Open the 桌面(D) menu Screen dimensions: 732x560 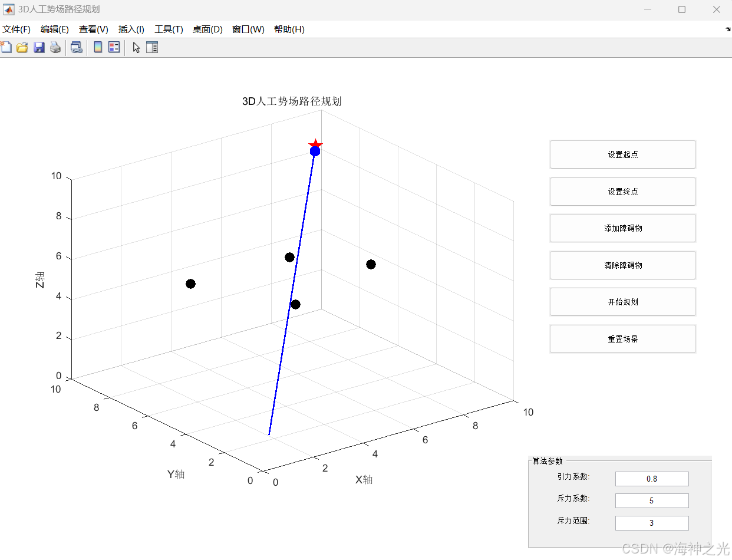tap(207, 29)
